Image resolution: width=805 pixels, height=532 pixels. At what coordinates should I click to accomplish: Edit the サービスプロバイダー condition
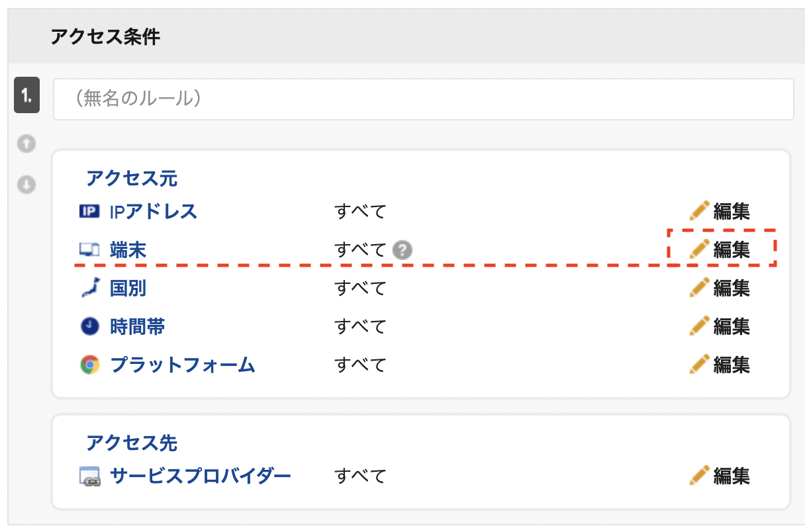720,476
